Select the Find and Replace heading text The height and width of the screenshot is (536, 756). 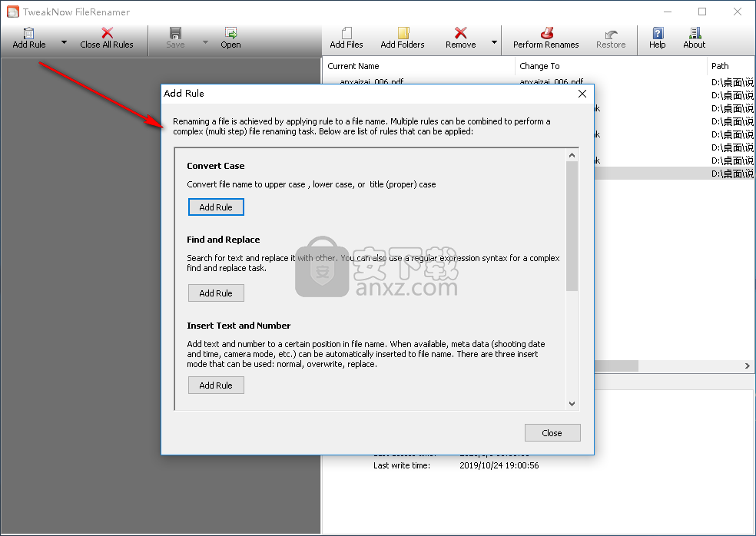click(224, 240)
